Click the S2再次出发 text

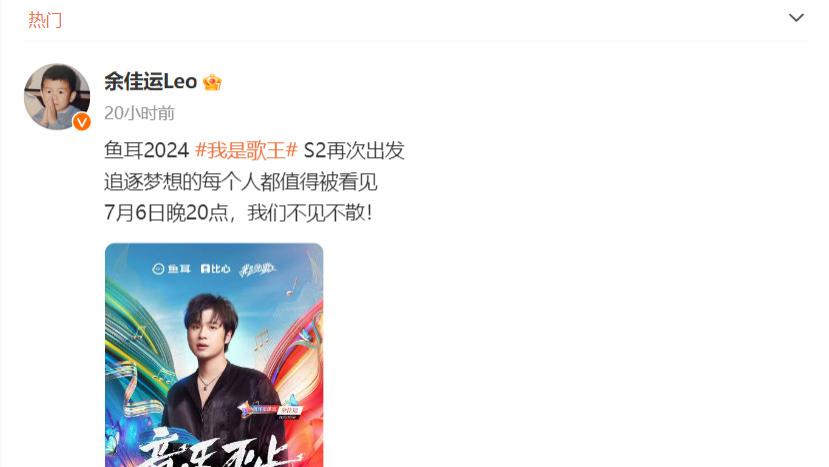point(354,150)
